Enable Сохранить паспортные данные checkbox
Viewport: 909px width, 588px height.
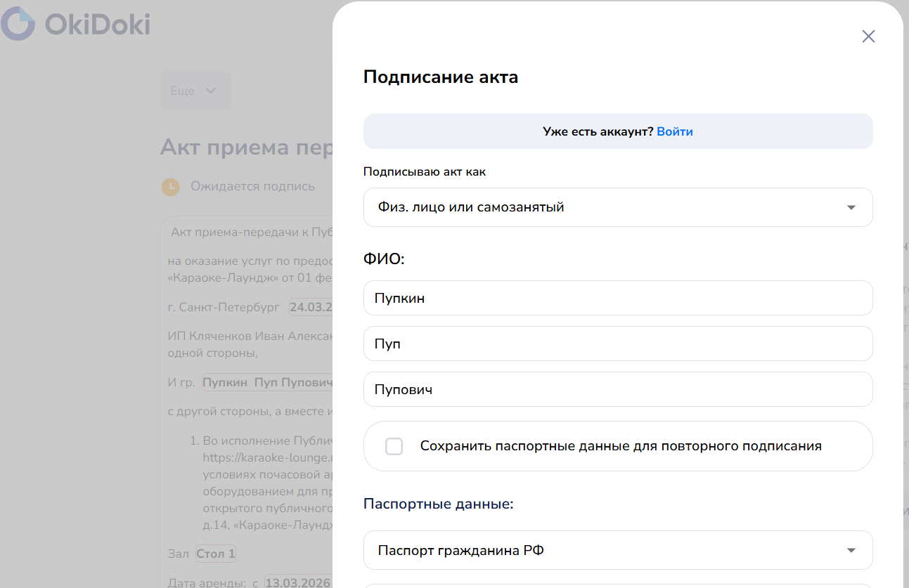394,446
